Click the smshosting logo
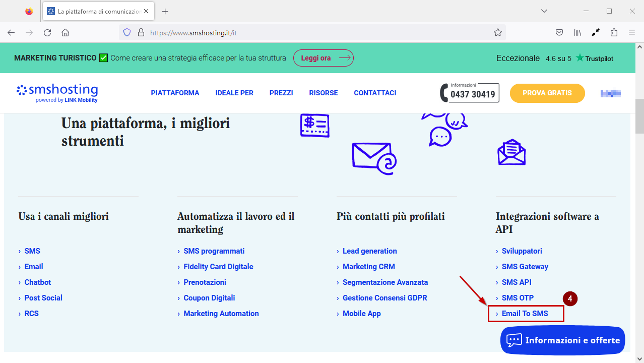The height and width of the screenshot is (363, 644). click(x=57, y=93)
